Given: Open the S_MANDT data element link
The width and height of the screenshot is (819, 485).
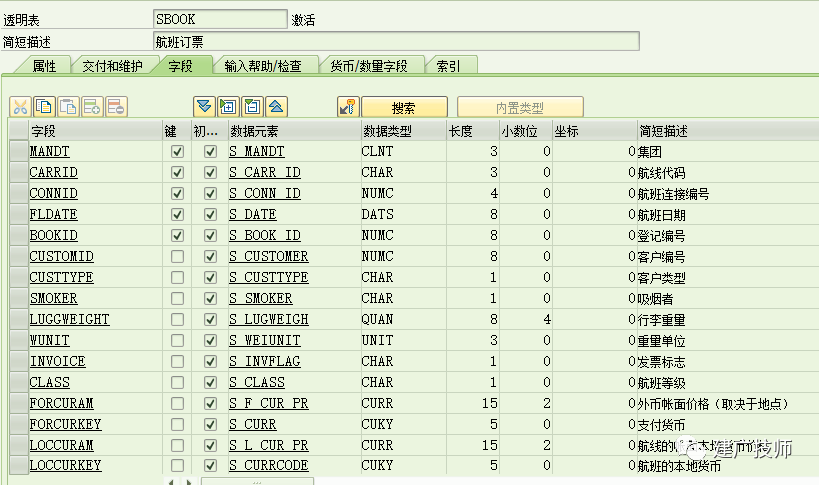Looking at the screenshot, I should tap(256, 151).
